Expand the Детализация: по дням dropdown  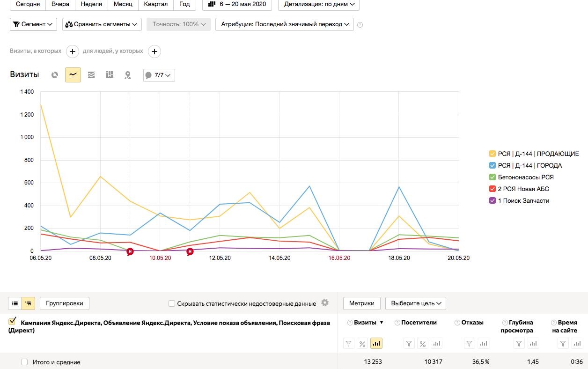[x=319, y=4]
